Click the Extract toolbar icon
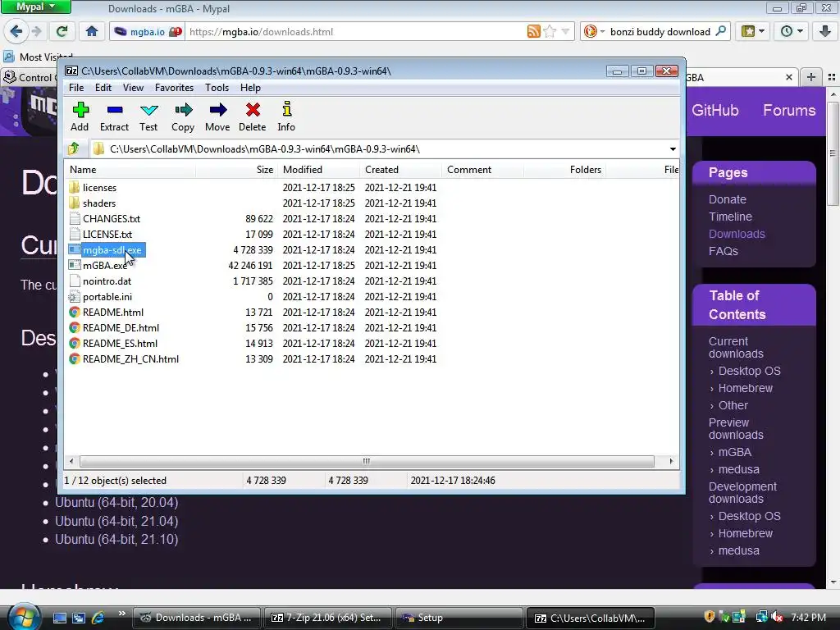This screenshot has height=630, width=840. tap(114, 116)
